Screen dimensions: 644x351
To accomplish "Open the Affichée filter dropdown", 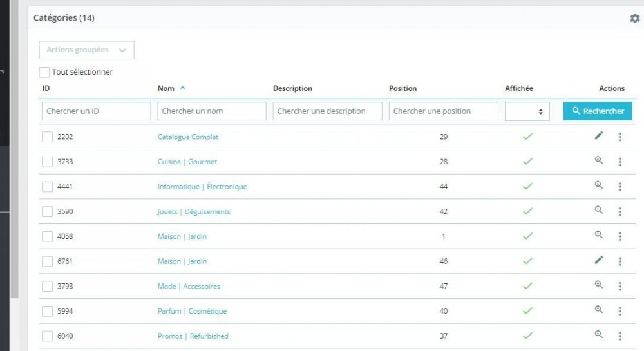I will coord(527,111).
